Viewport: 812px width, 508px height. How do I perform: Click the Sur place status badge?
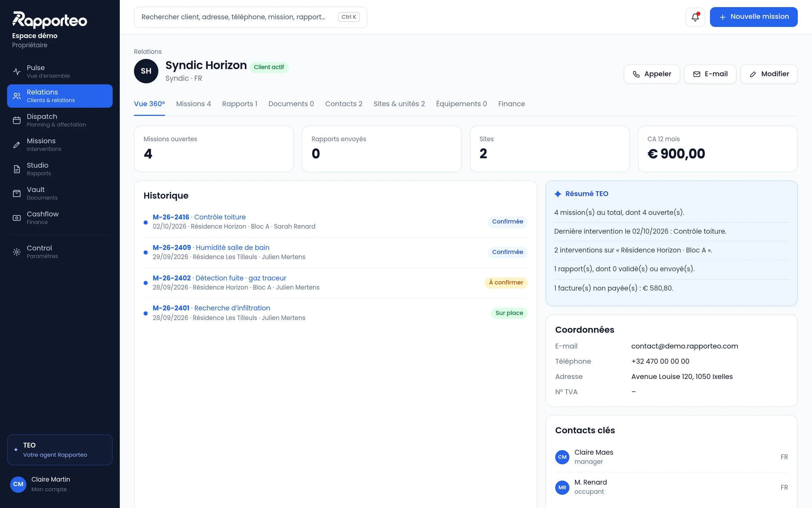[x=509, y=313]
